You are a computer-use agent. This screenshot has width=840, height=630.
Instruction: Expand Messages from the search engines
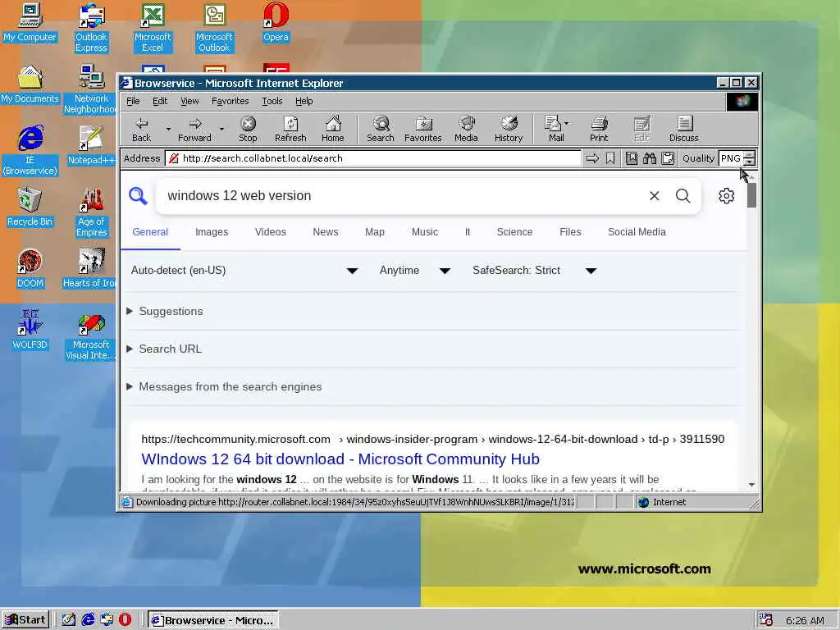click(x=224, y=387)
